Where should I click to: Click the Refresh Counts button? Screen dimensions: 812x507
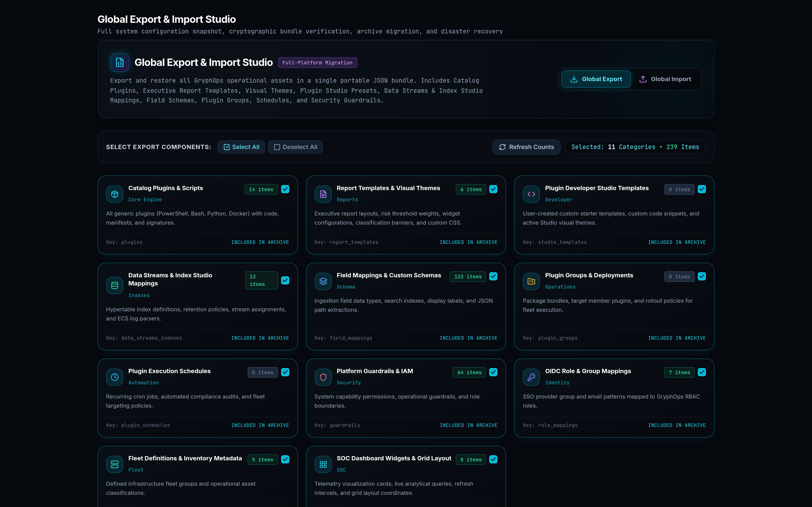(527, 147)
